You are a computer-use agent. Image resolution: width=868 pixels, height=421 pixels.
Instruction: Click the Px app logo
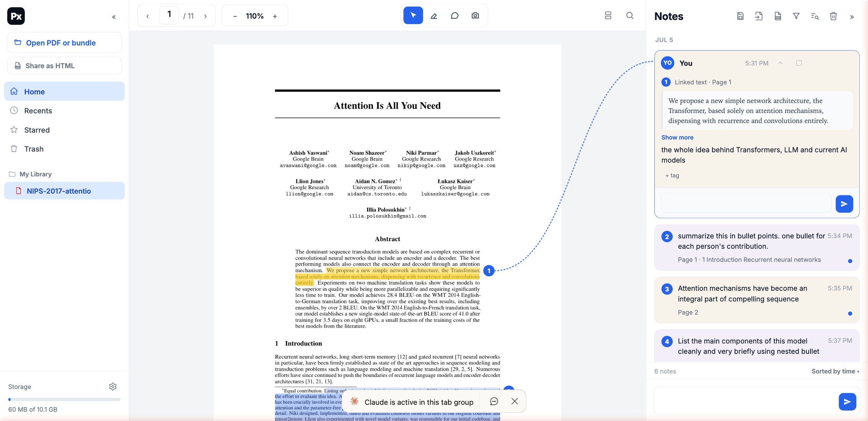[x=16, y=16]
